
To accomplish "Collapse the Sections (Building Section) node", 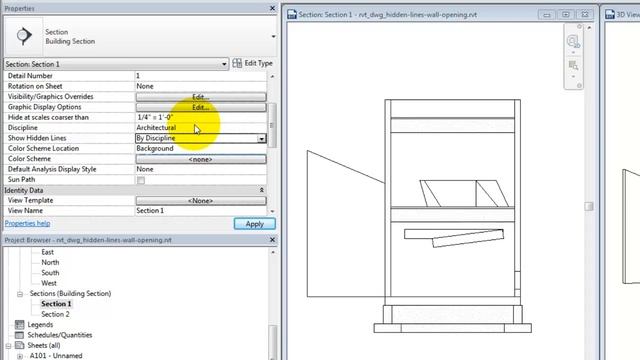I will point(20,294).
